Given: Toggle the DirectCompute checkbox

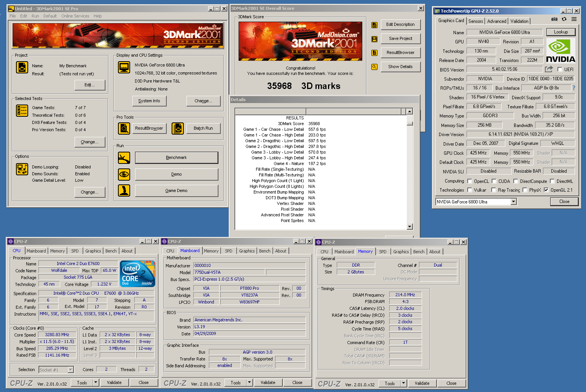Looking at the screenshot, I should [516, 181].
